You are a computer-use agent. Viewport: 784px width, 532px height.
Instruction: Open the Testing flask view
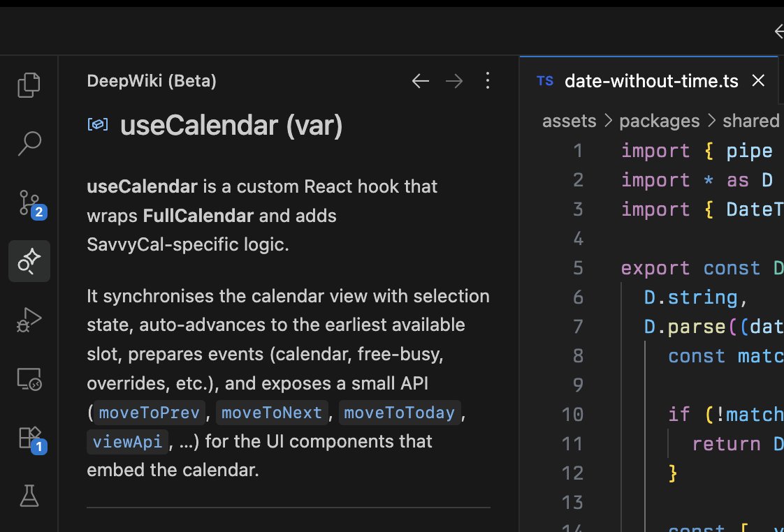[x=29, y=496]
